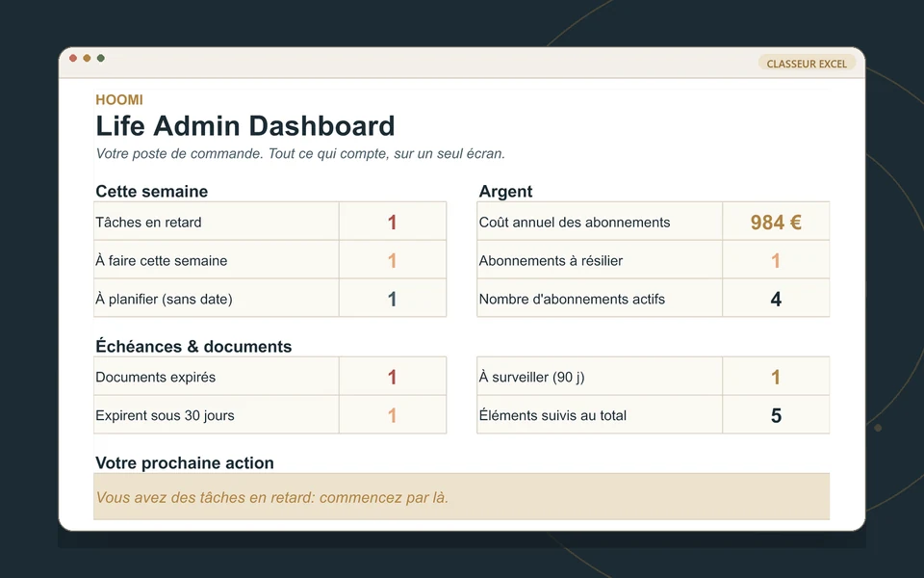Click the green window dot
Screen dimensions: 924x578
101,58
